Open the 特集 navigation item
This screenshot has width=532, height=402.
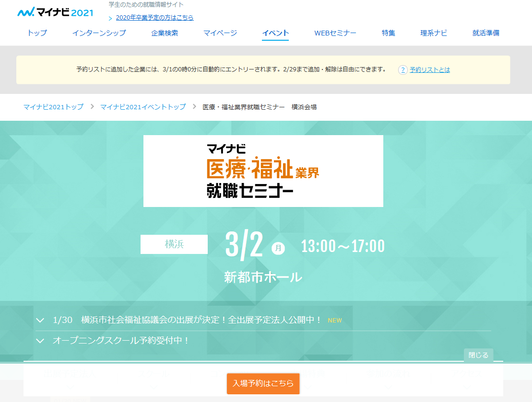click(389, 33)
